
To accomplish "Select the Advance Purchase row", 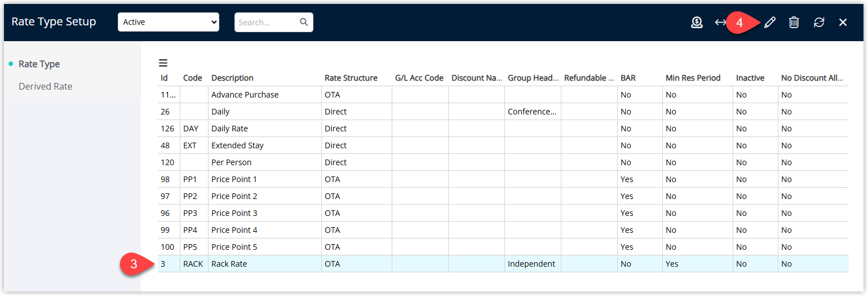I will pyautogui.click(x=503, y=95).
